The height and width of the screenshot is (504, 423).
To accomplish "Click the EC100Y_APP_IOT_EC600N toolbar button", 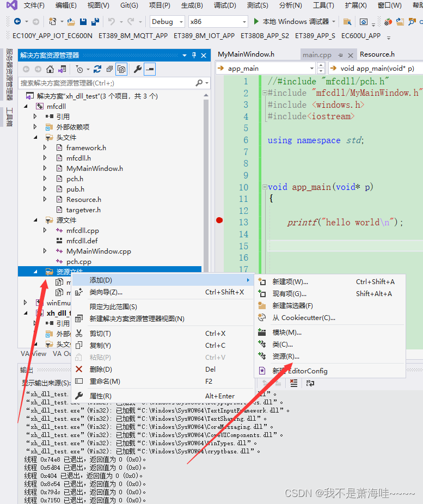I will 52,36.
